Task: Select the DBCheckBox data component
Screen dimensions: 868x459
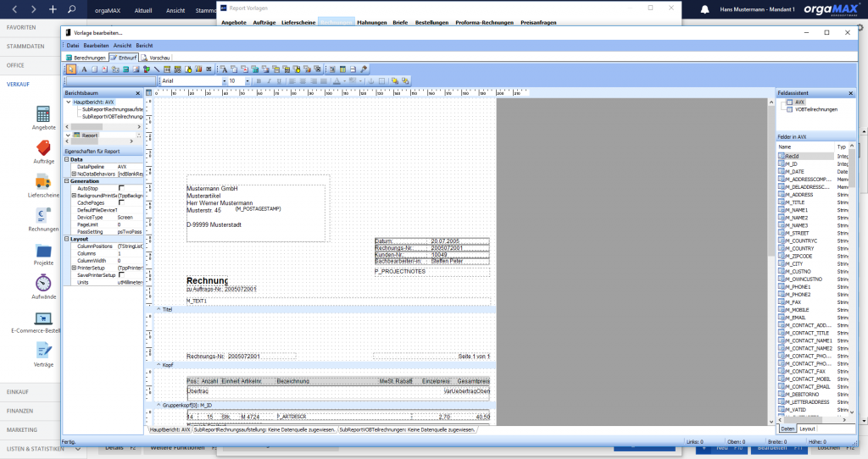Action: 317,69
